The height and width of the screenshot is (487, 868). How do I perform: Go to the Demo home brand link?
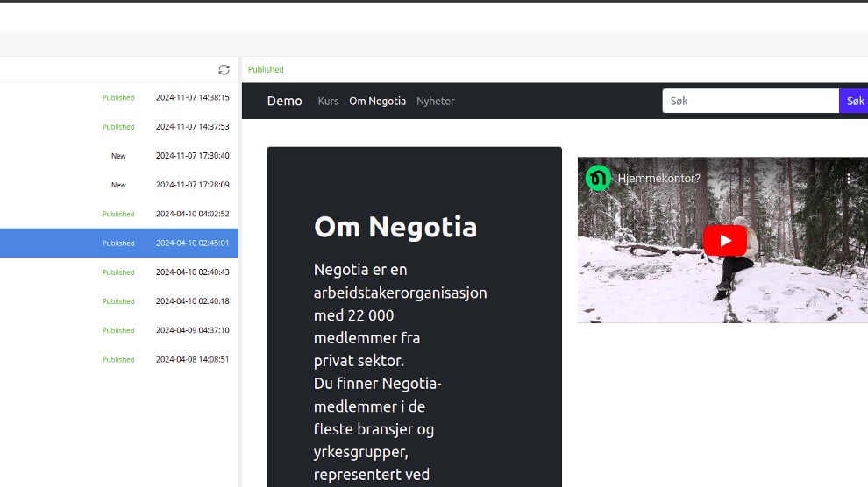(x=285, y=101)
